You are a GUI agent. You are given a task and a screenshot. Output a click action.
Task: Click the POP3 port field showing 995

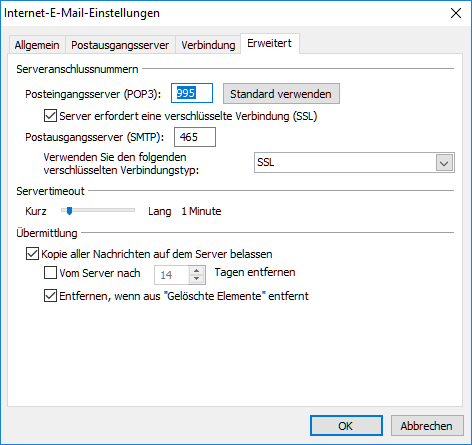point(192,93)
